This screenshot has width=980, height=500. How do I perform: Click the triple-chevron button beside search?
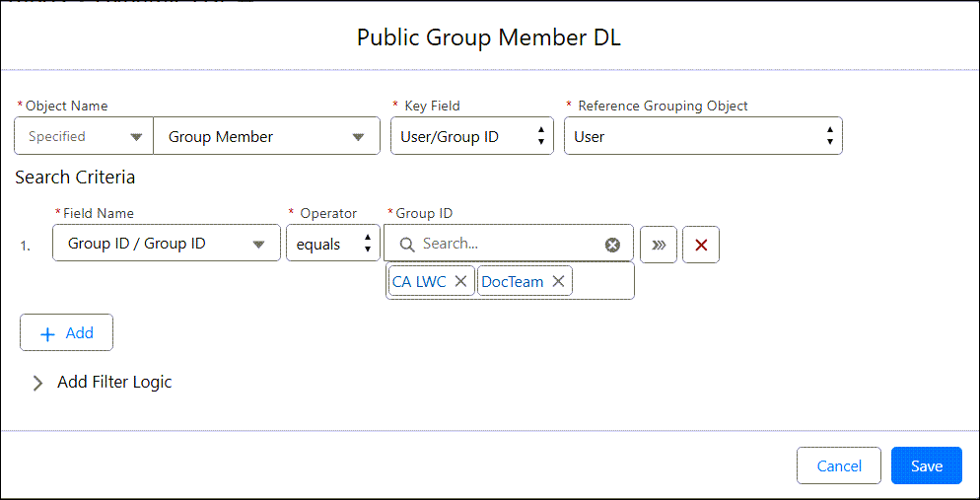659,245
